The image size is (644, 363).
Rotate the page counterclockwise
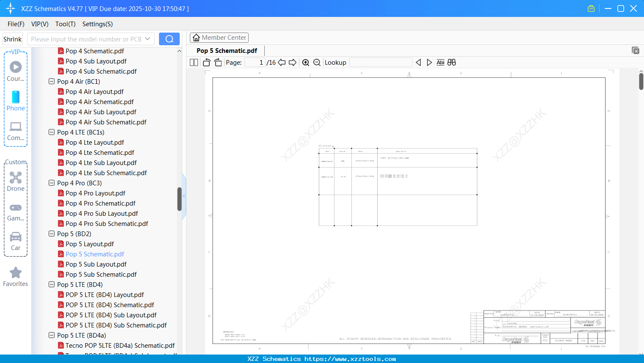(x=206, y=62)
